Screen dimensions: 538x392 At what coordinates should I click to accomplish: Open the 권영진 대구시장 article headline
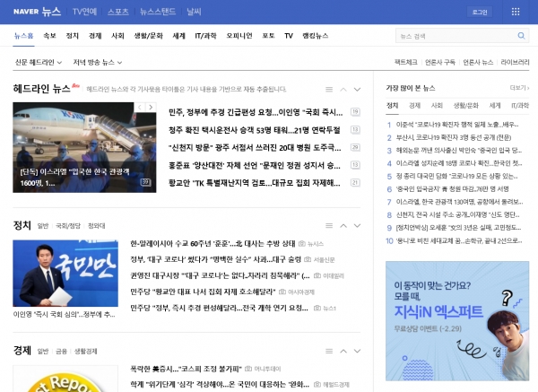pos(220,275)
